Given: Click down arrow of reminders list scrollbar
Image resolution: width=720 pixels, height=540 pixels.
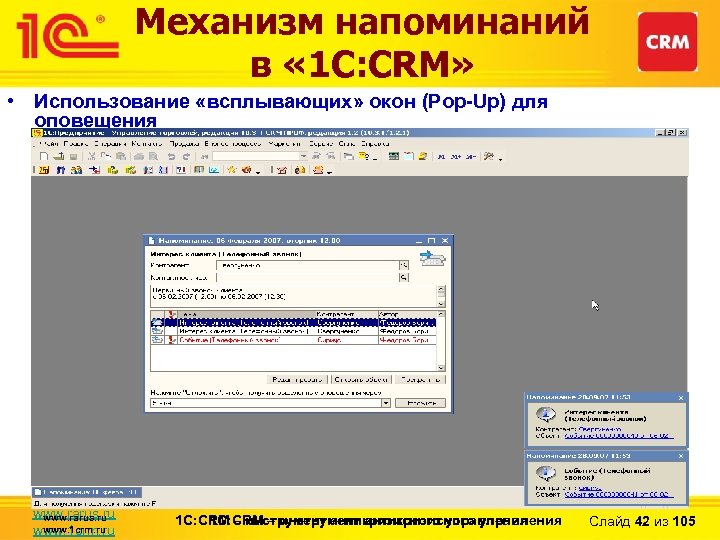Looking at the screenshot, I should click(441, 367).
